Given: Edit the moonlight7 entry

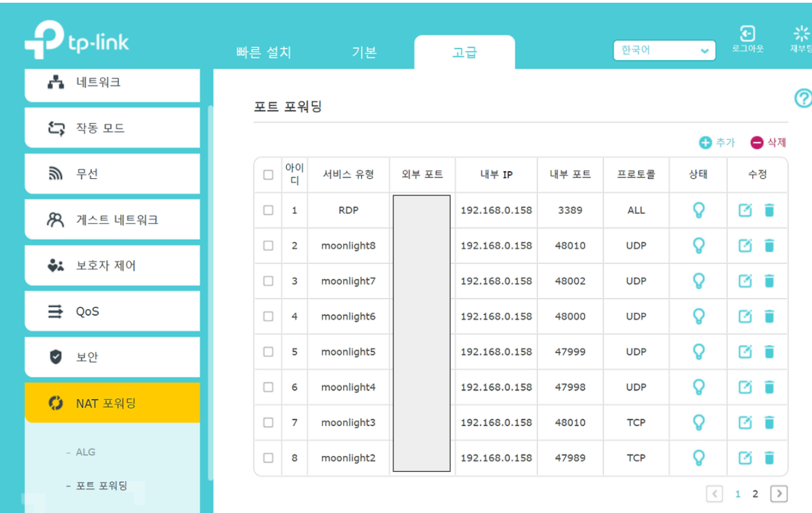Looking at the screenshot, I should click(x=745, y=281).
